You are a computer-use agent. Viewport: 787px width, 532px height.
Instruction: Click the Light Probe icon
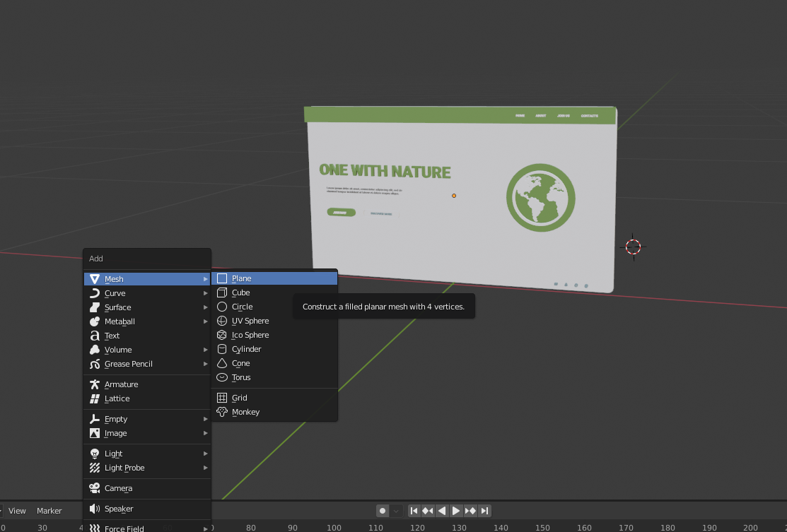click(x=94, y=467)
